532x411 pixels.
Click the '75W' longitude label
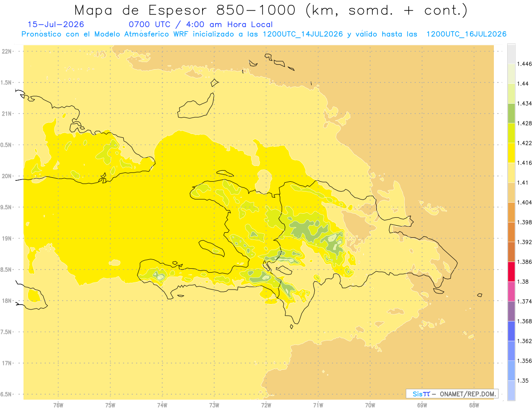[110, 405]
